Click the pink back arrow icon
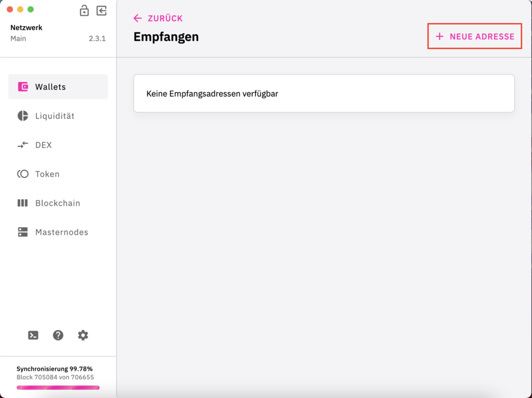This screenshot has width=532, height=398. [x=138, y=18]
